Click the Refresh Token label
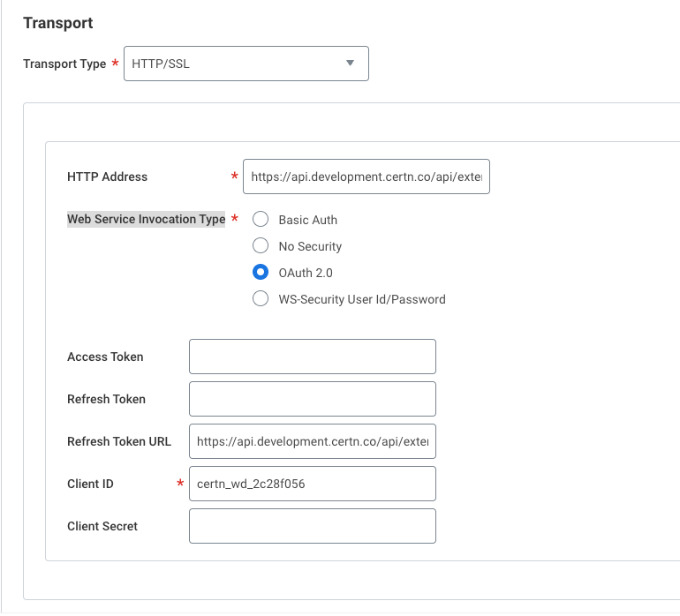This screenshot has width=680, height=616. click(x=106, y=399)
